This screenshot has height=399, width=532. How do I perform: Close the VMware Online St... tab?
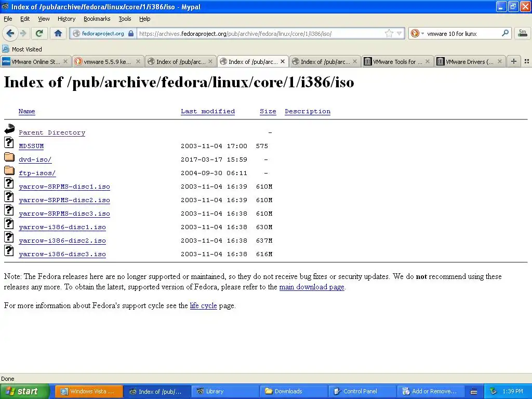pyautogui.click(x=65, y=61)
